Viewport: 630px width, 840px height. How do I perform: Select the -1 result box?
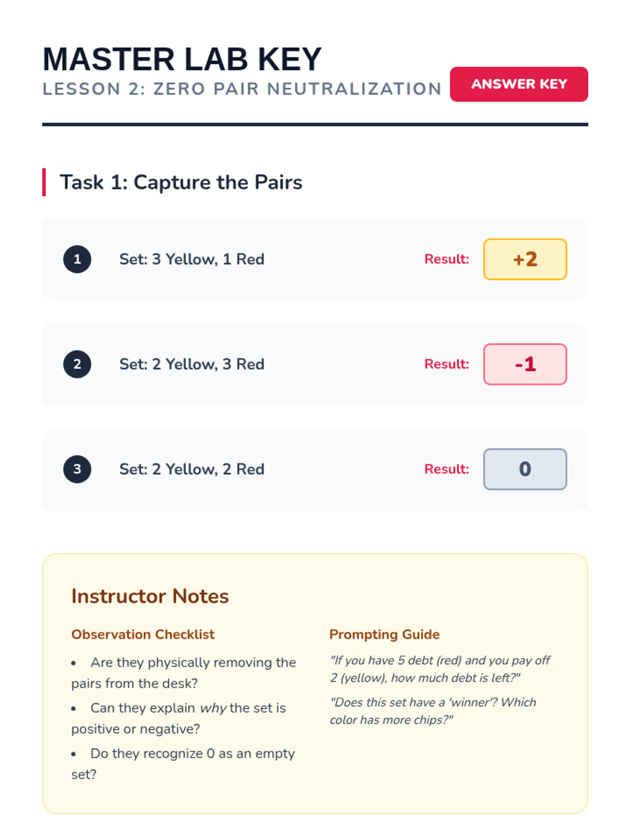click(525, 364)
